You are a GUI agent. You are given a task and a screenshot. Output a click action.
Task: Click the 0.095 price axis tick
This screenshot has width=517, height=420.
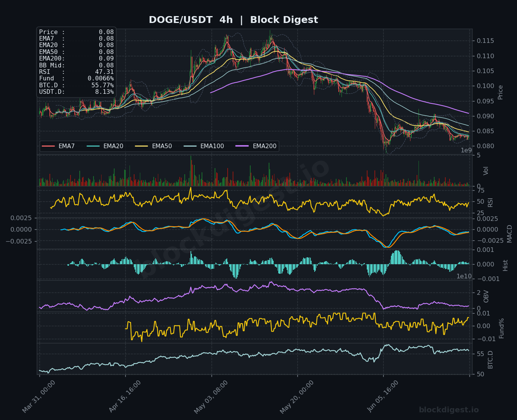[x=485, y=101]
